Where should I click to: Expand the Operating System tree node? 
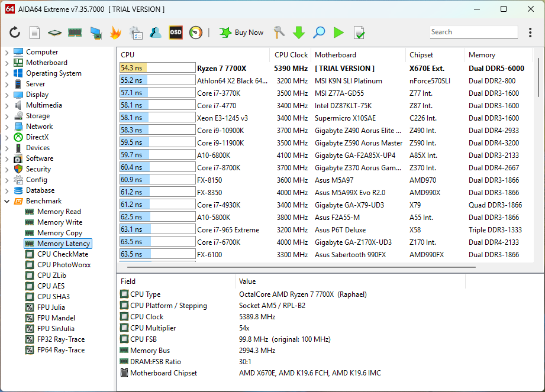(x=7, y=73)
